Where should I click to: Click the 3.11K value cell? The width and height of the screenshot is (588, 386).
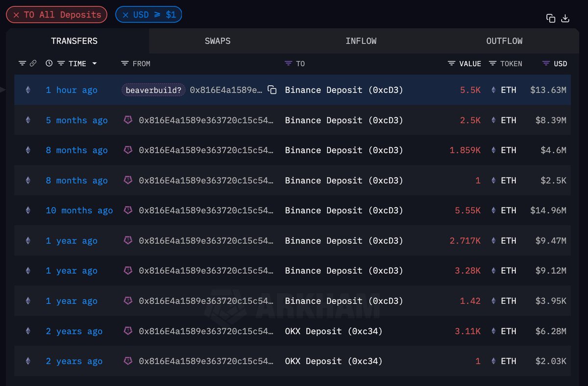coord(468,331)
